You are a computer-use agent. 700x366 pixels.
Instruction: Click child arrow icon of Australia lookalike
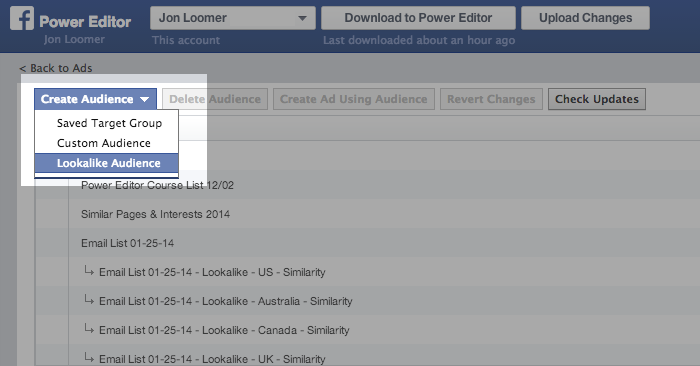click(89, 299)
